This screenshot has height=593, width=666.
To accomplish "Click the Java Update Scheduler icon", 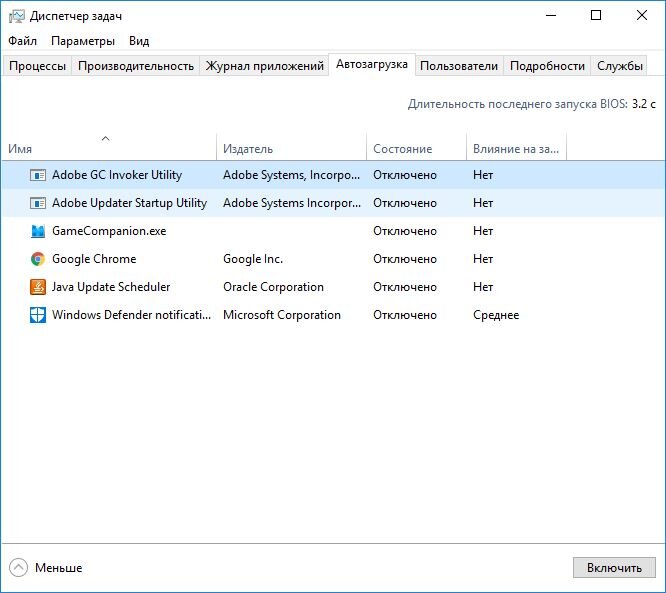I will tap(38, 287).
